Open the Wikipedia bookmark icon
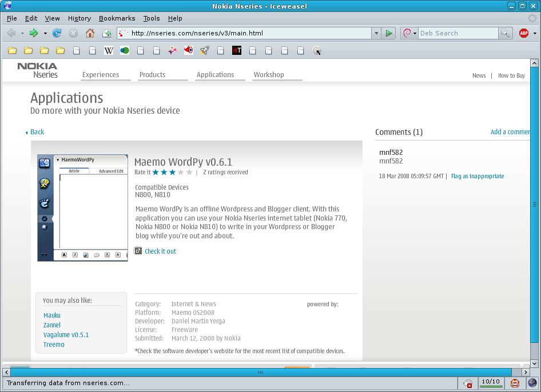The height and width of the screenshot is (392, 541). (x=109, y=51)
